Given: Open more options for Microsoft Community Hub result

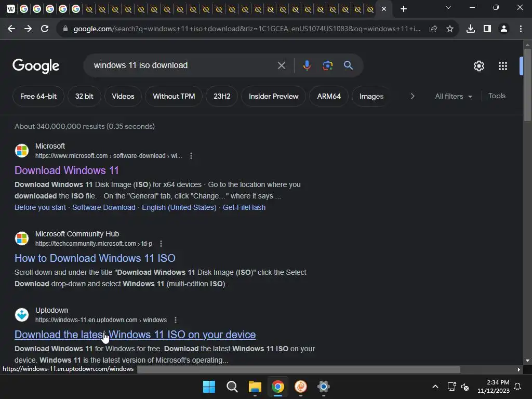Looking at the screenshot, I should pyautogui.click(x=161, y=244).
